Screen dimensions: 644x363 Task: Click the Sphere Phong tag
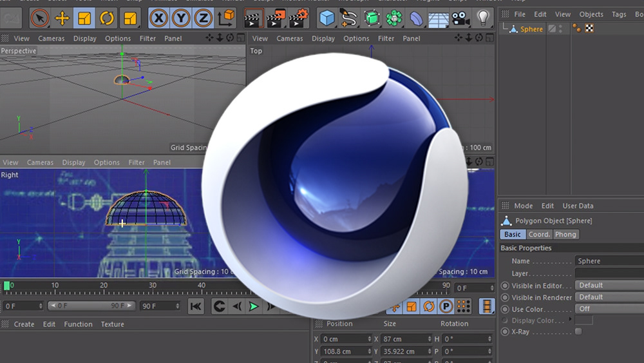click(x=577, y=28)
